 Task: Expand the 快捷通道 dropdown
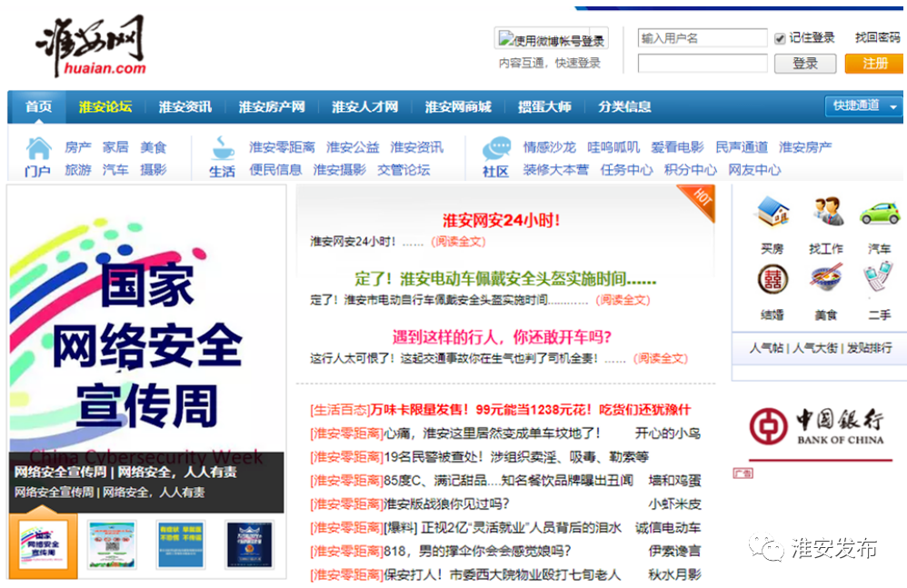tap(865, 105)
